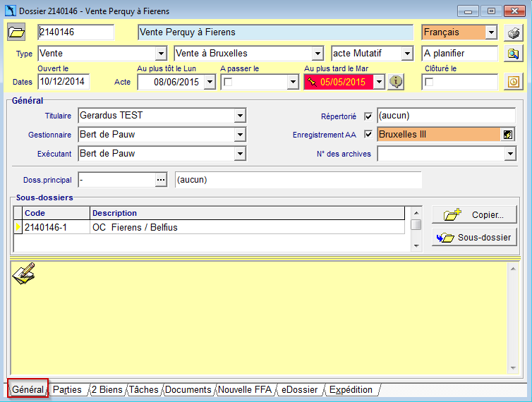The width and height of the screenshot is (532, 402).
Task: Click the Doss.principal code field
Action: coord(116,180)
